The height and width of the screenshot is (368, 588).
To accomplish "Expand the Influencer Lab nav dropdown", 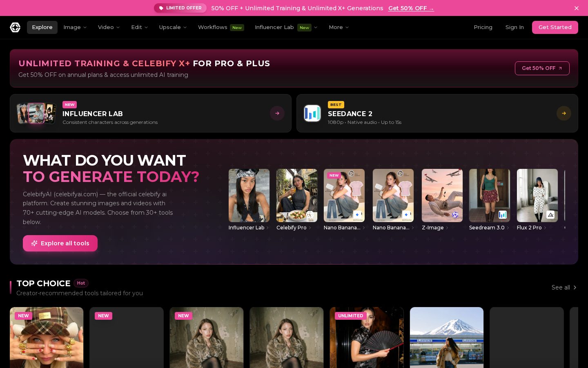I will (x=286, y=27).
